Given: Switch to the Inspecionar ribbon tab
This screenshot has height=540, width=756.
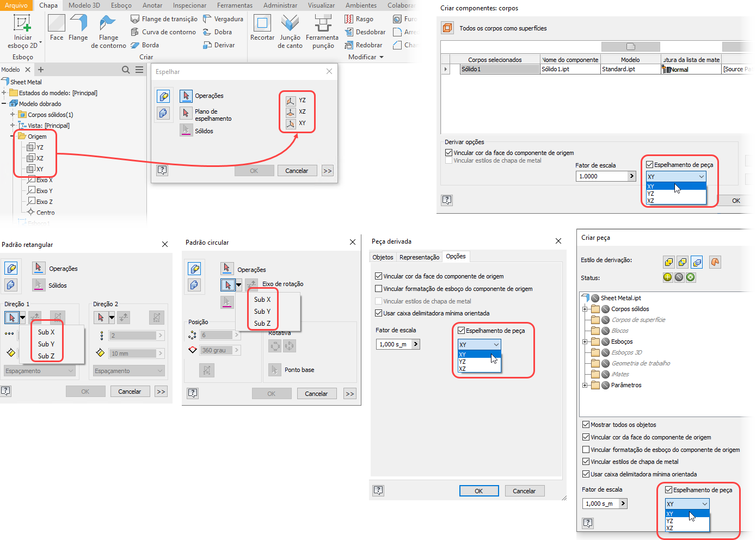Looking at the screenshot, I should pos(189,5).
